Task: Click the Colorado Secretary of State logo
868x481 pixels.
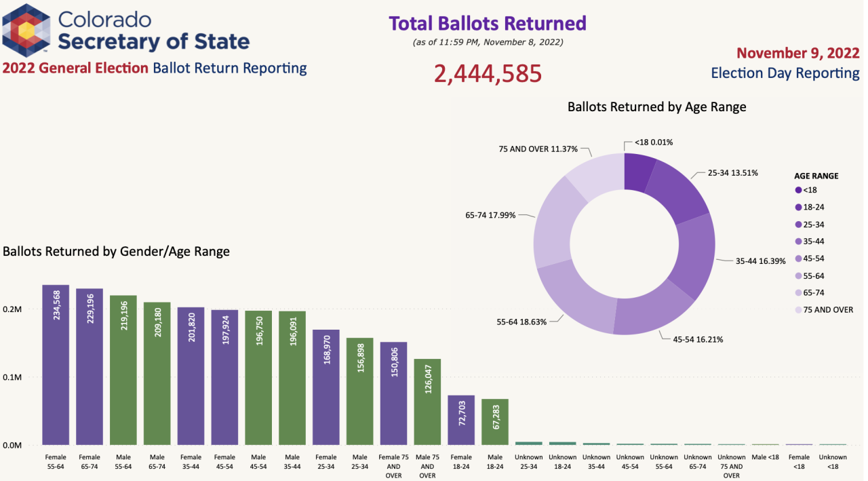Action: coord(27,28)
